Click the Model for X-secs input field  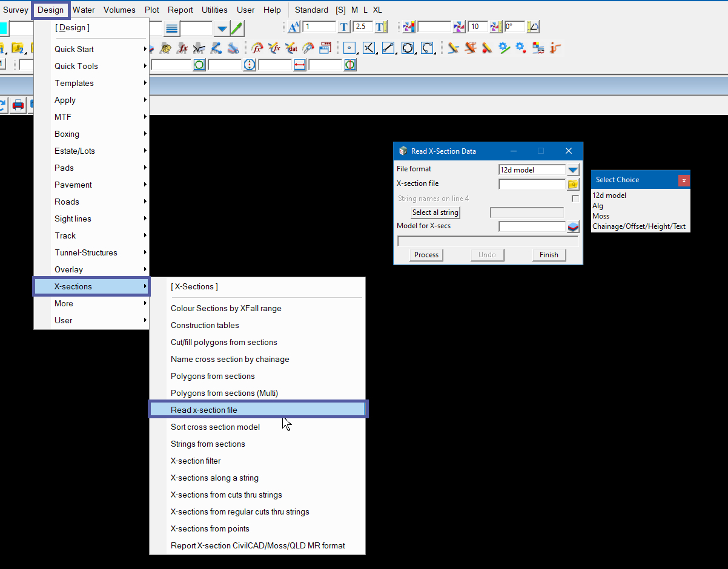coord(532,226)
